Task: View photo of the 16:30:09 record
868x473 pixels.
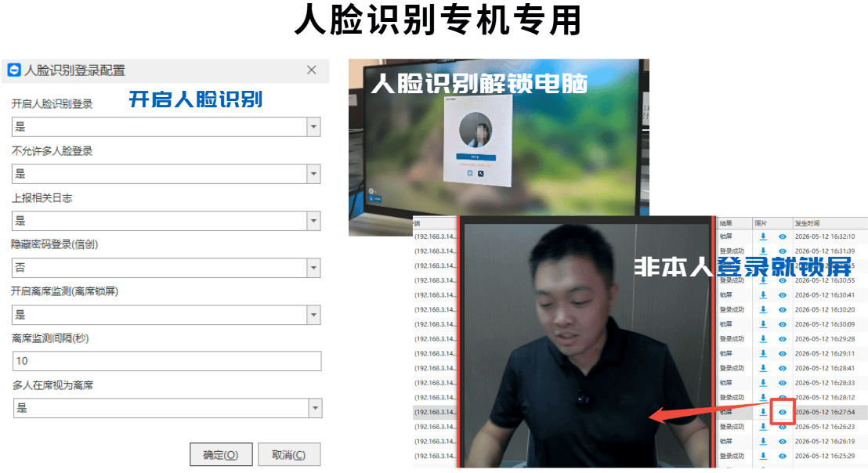Action: pyautogui.click(x=782, y=324)
